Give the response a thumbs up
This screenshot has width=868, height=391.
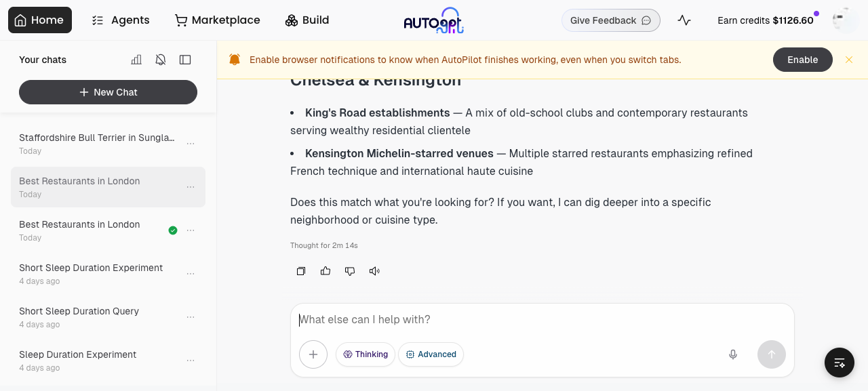[x=325, y=271]
